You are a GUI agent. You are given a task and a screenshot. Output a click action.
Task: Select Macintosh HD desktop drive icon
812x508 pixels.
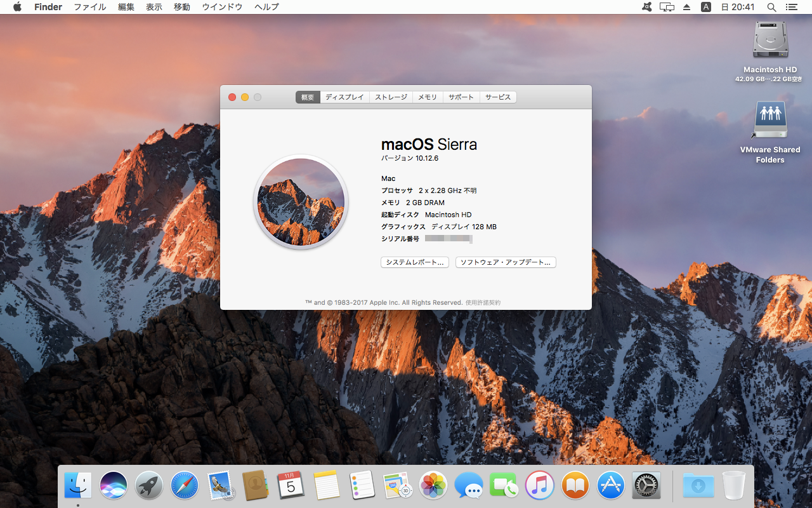(x=770, y=41)
